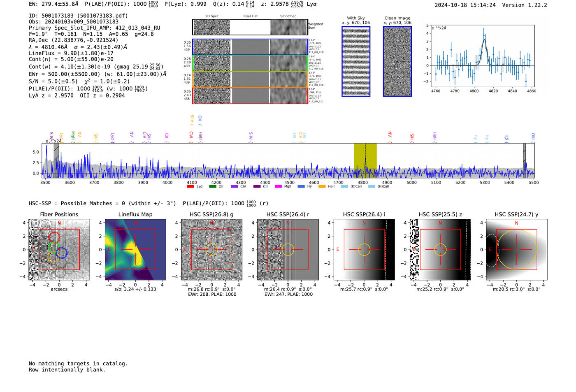
Task: Select the orange-outlined 2D fiber spectrum row
Action: 250,79
